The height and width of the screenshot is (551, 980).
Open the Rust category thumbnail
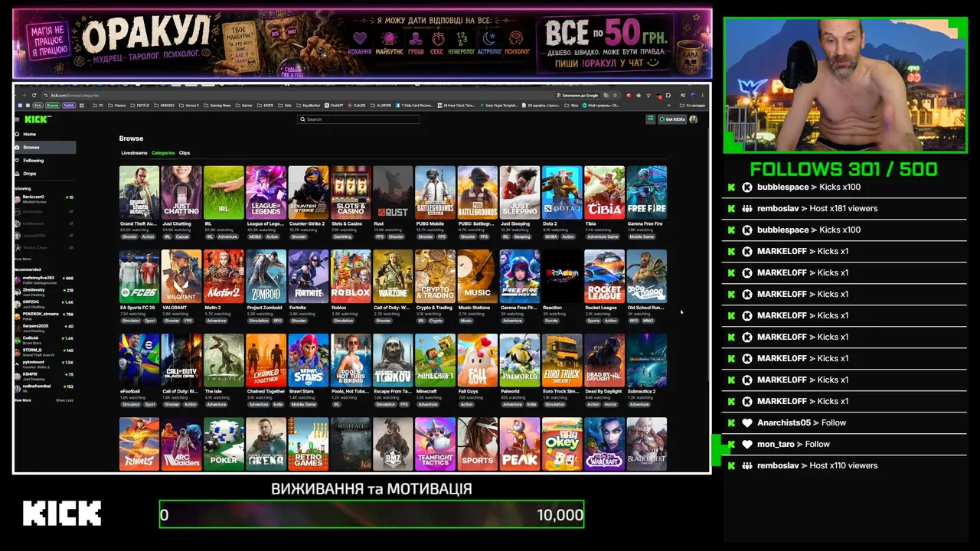click(x=393, y=192)
